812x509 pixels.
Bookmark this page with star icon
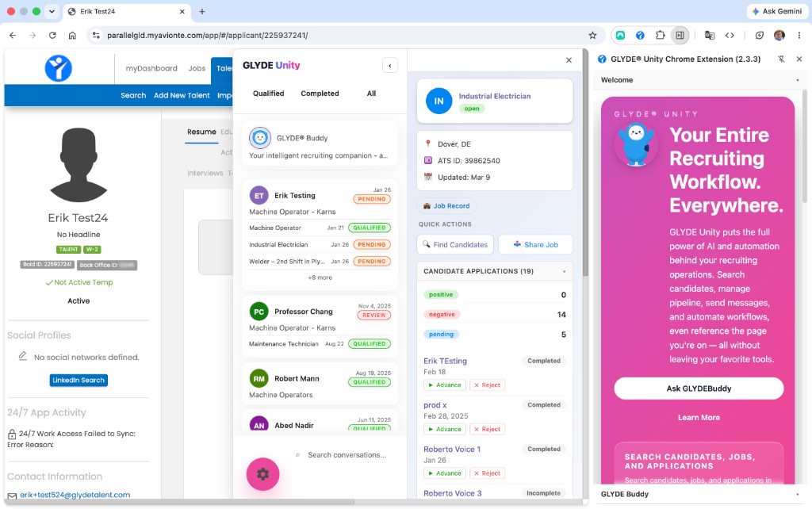tap(592, 35)
